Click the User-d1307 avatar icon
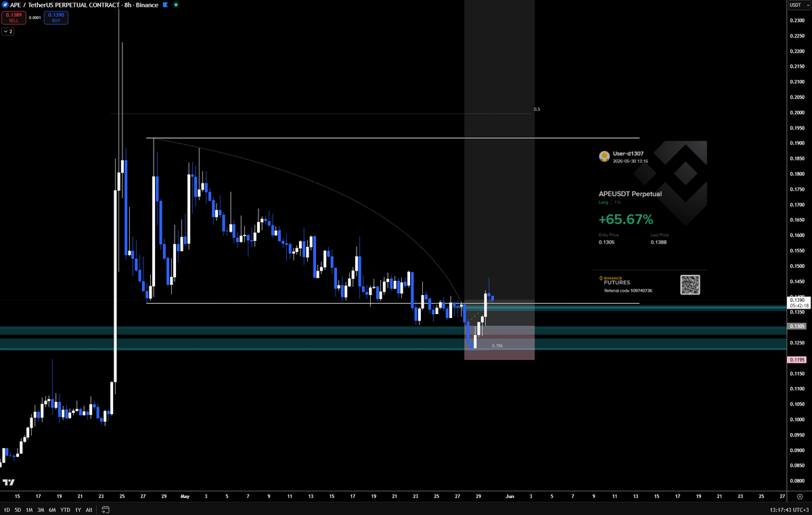 [x=604, y=156]
